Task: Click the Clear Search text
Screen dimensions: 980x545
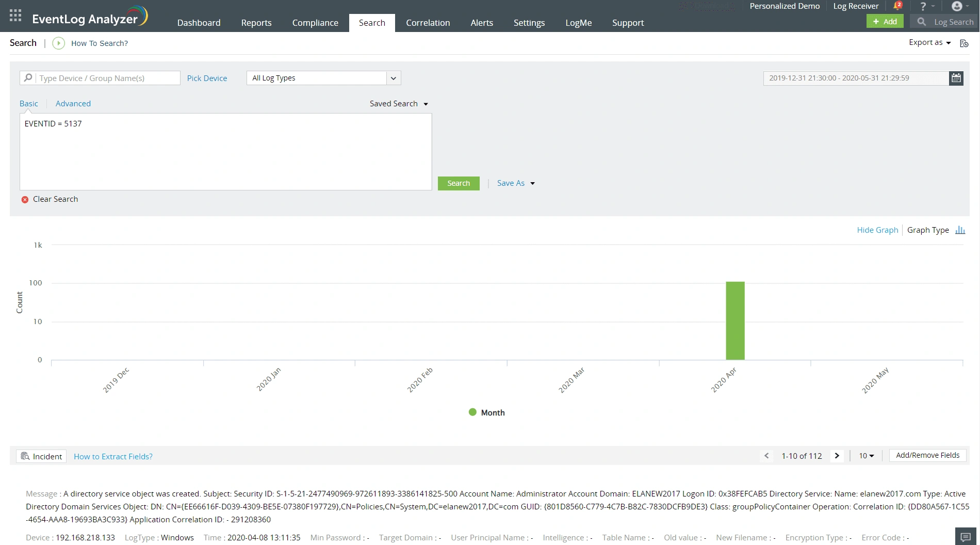Action: [56, 199]
